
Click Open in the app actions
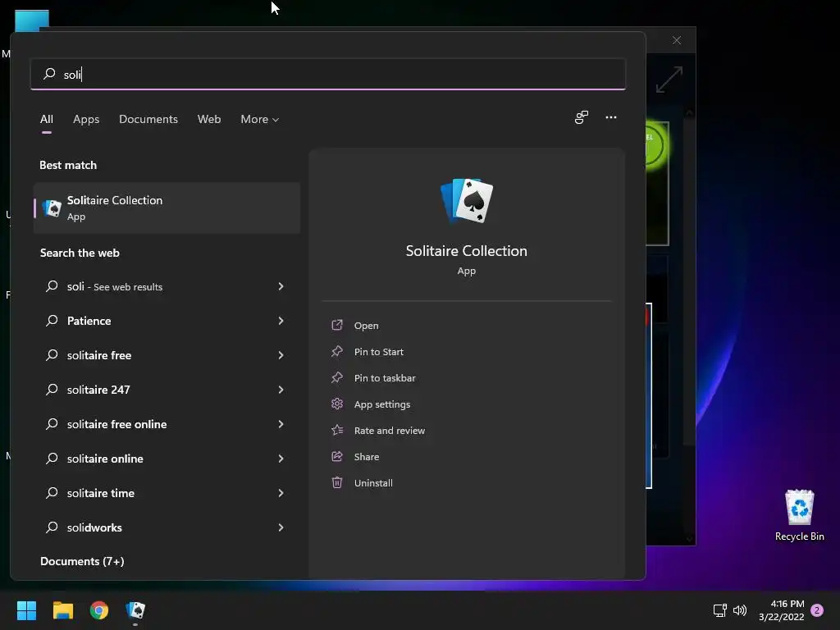point(367,325)
